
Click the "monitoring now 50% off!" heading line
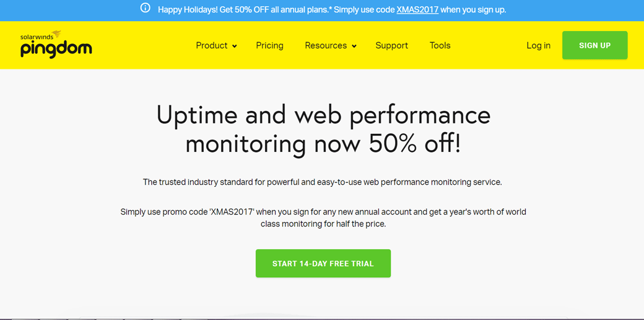click(x=323, y=144)
